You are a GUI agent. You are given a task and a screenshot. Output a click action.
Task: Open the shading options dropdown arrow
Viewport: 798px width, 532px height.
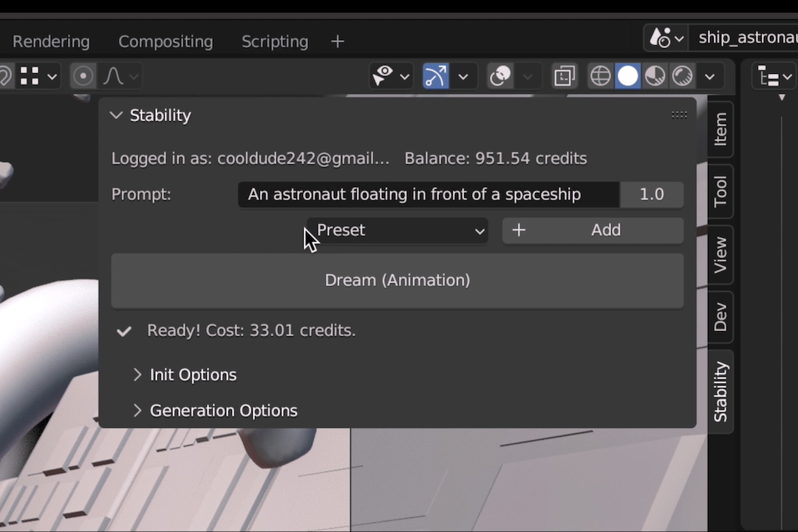tap(710, 76)
